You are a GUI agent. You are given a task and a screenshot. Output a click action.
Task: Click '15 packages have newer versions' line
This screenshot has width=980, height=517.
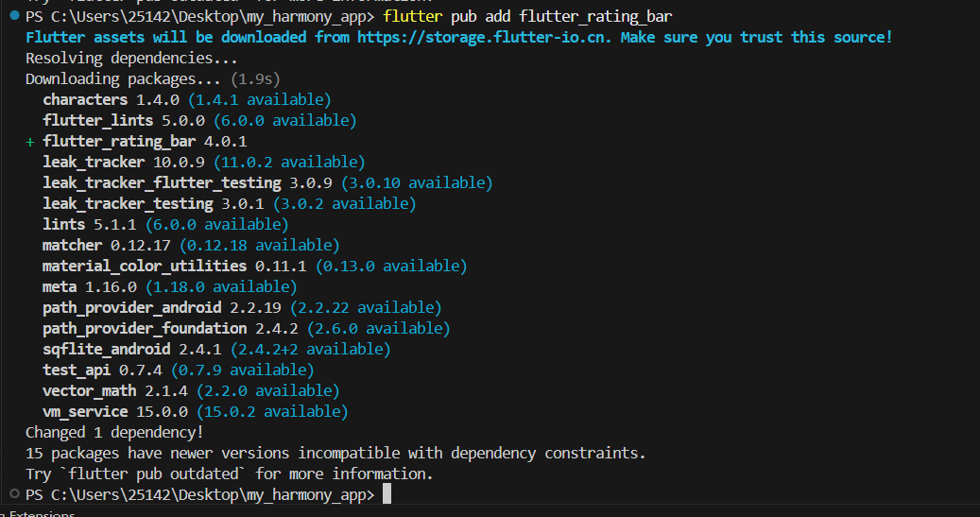(x=335, y=454)
